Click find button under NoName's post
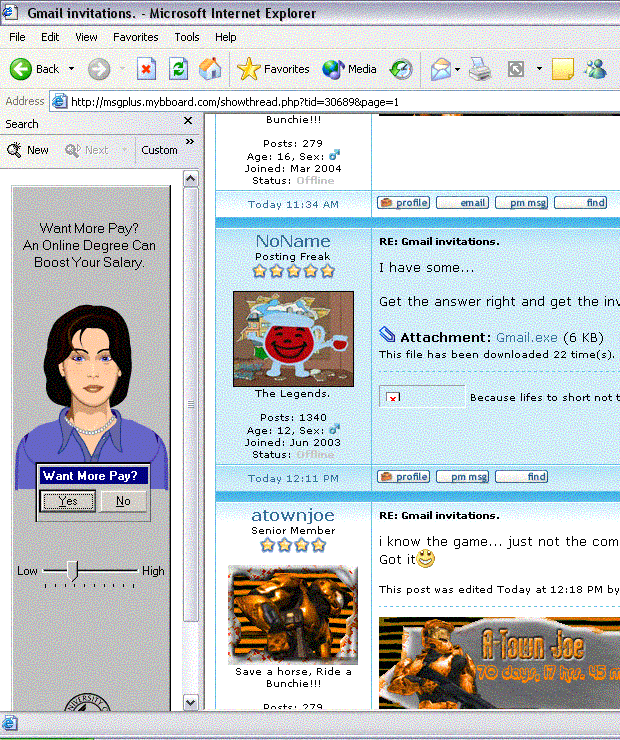Viewport: 620px width, 740px height. (x=521, y=477)
